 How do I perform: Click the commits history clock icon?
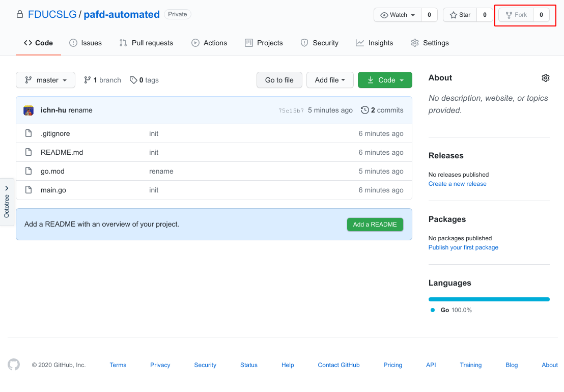364,110
